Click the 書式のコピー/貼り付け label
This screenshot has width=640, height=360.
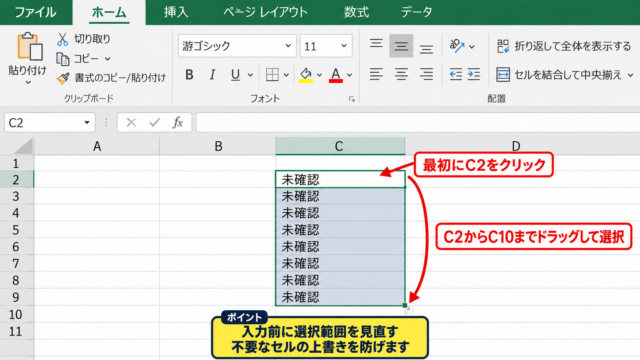click(120, 78)
